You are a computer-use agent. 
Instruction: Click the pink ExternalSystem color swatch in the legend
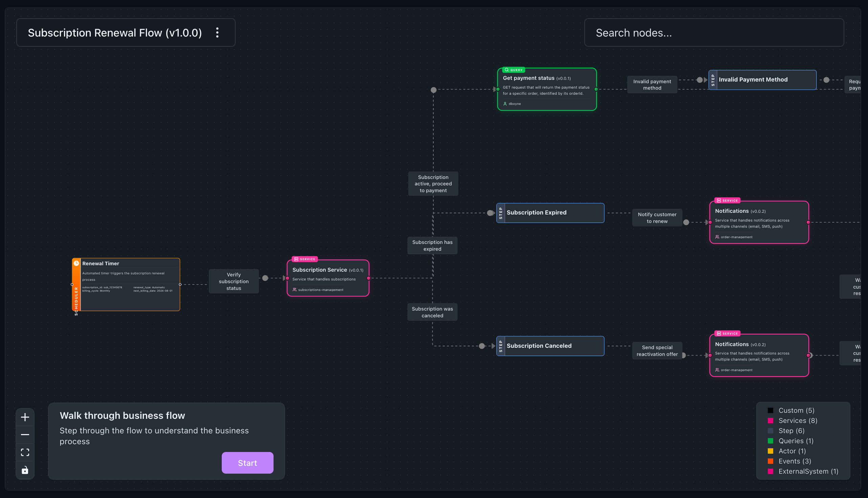tap(771, 471)
